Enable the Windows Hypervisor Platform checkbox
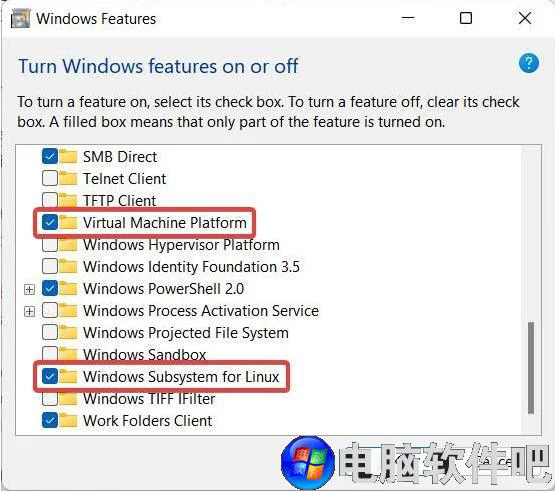The height and width of the screenshot is (492, 555). tap(50, 245)
